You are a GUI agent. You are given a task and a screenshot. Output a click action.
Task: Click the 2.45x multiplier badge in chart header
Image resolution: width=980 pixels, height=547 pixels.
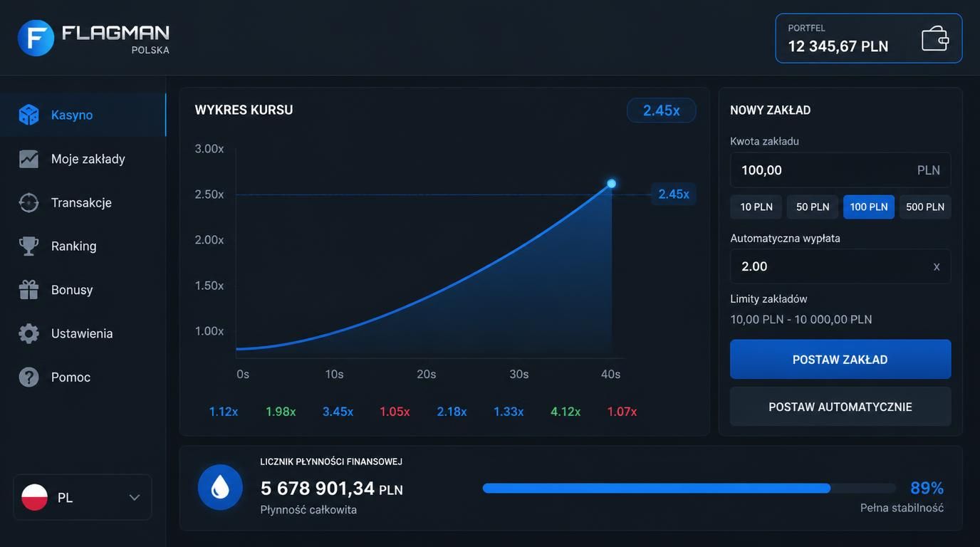[661, 110]
